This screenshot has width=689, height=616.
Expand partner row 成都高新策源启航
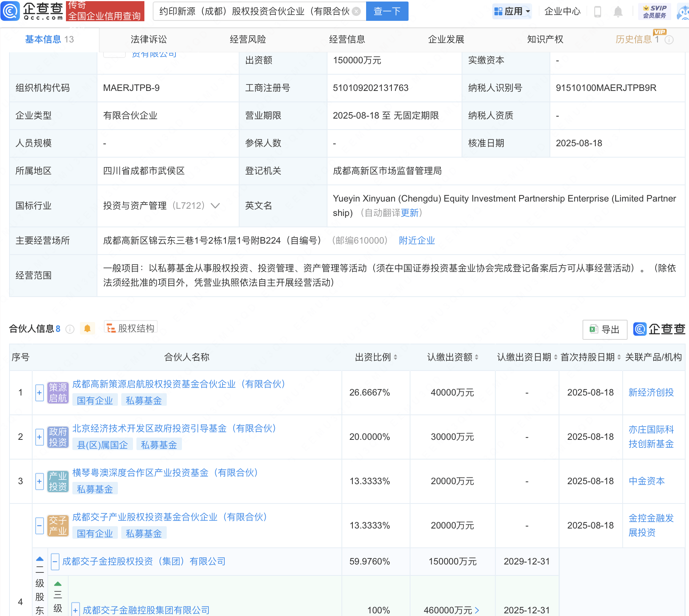[x=39, y=393]
